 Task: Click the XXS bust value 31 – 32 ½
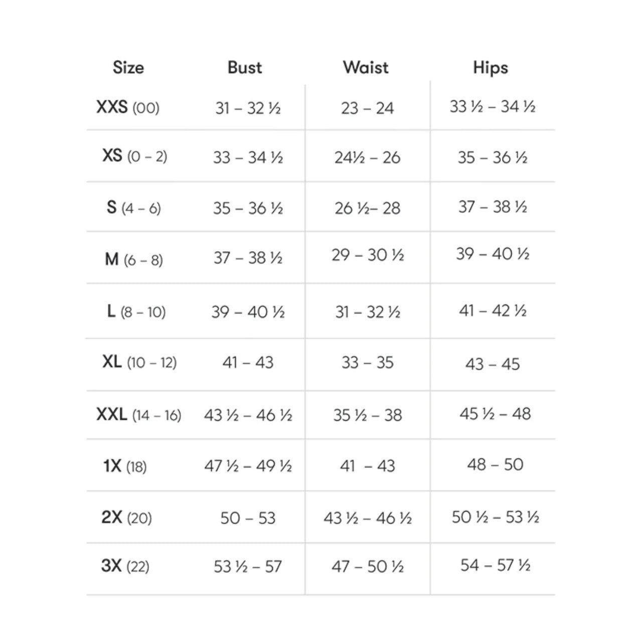pos(248,108)
